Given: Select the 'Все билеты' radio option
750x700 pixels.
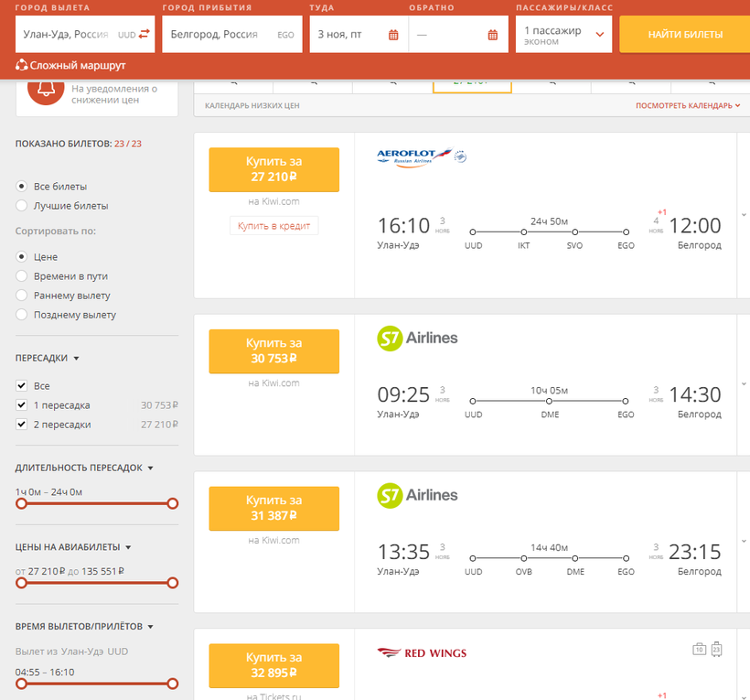Looking at the screenshot, I should click(x=22, y=186).
